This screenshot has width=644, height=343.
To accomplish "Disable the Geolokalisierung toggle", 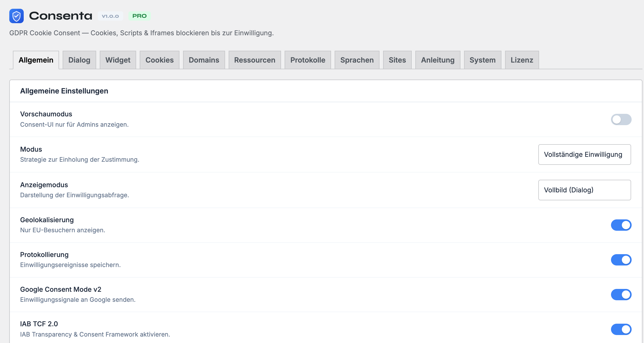I will click(x=621, y=225).
